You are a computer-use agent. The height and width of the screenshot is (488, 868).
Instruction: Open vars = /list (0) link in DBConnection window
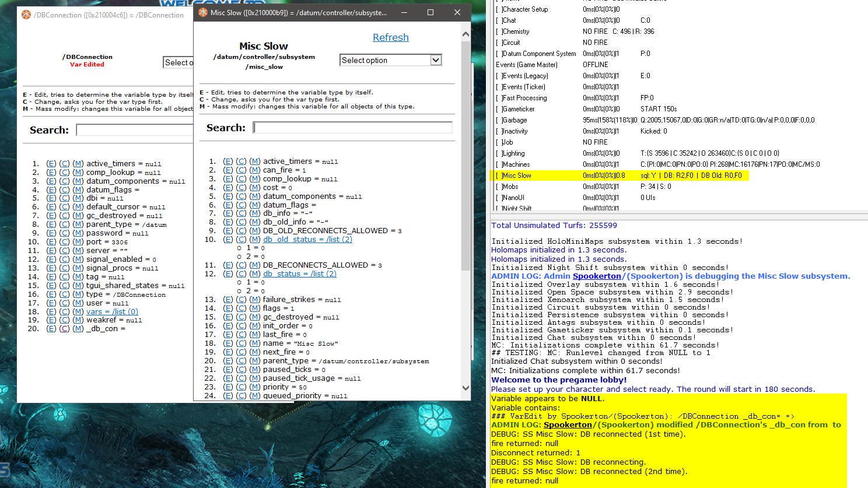click(112, 312)
